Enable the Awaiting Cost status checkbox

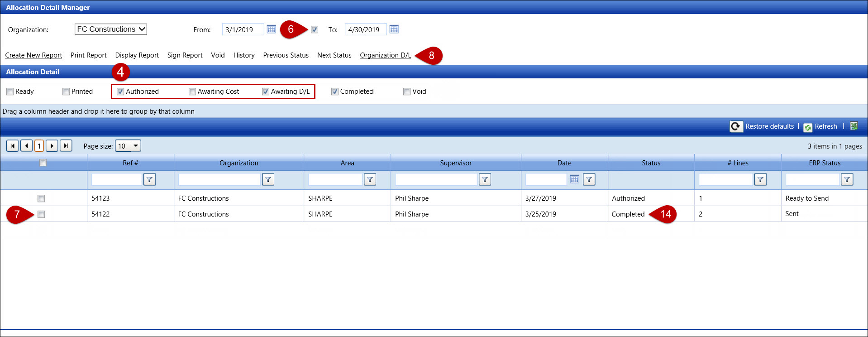(x=192, y=92)
